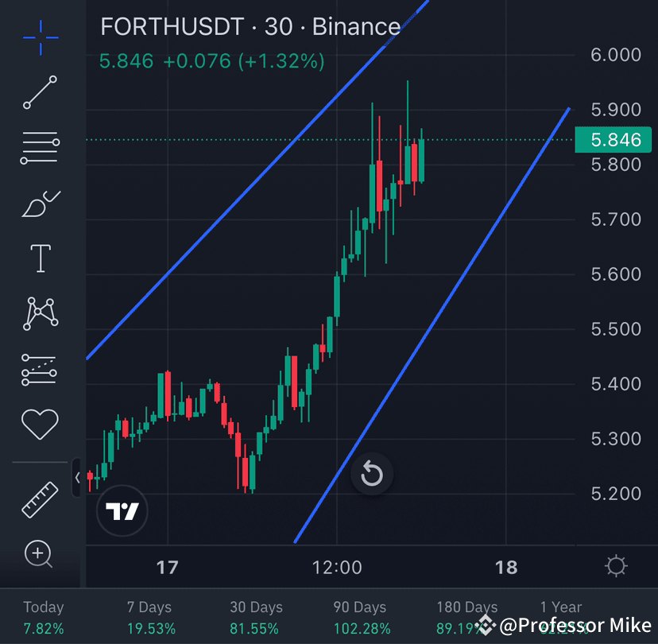Toggle the heart favorites icon
Image resolution: width=658 pixels, height=644 pixels.
click(40, 423)
